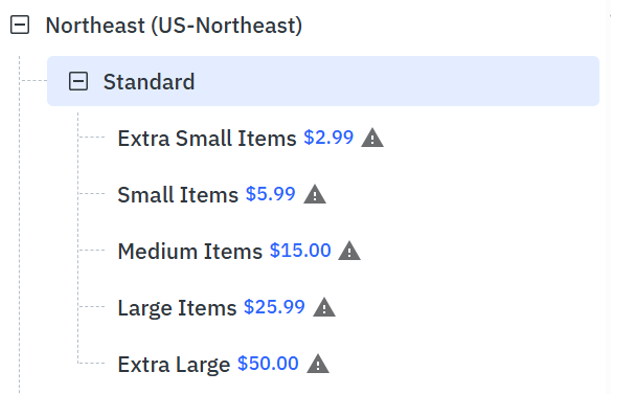Collapse the Standard shipping group
Image resolution: width=618 pixels, height=399 pixels.
78,81
